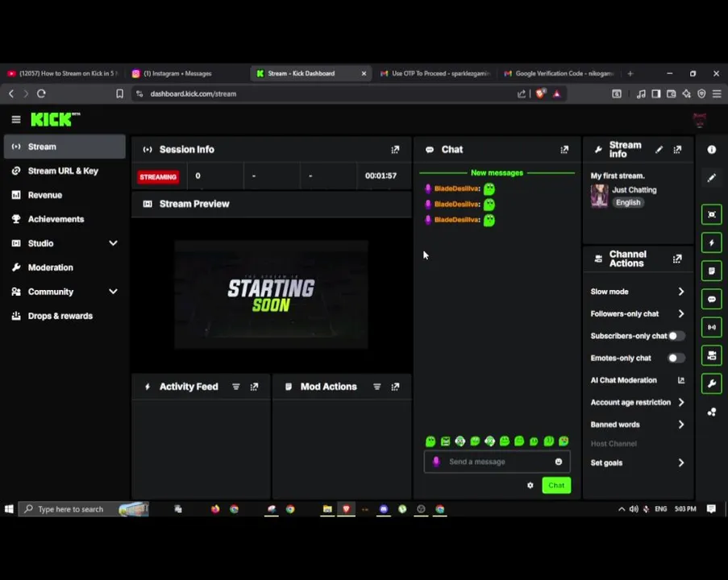Reload the page with browser refresh
Image resolution: width=728 pixels, height=580 pixels.
click(x=41, y=93)
